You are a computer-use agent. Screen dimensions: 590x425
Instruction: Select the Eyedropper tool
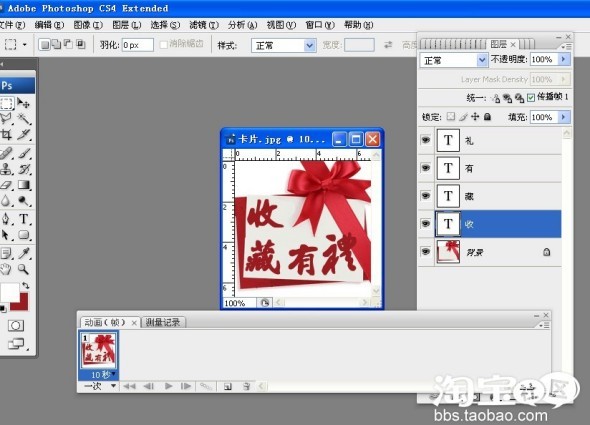(24, 253)
